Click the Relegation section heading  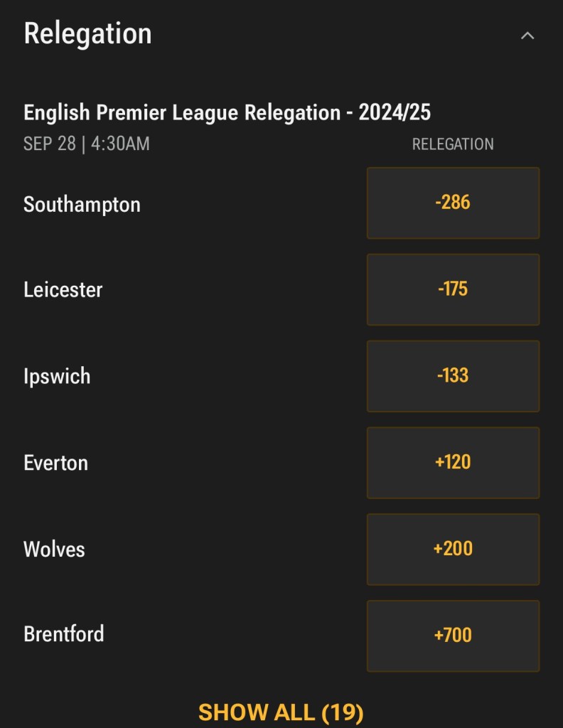click(x=87, y=33)
